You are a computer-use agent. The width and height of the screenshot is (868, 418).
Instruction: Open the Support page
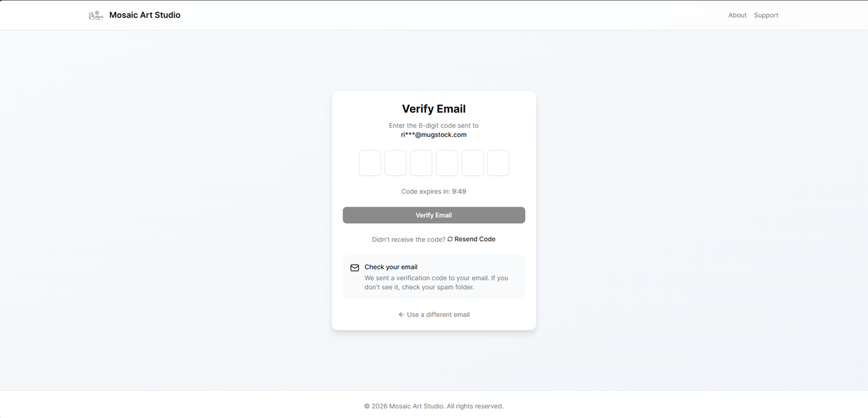click(766, 15)
